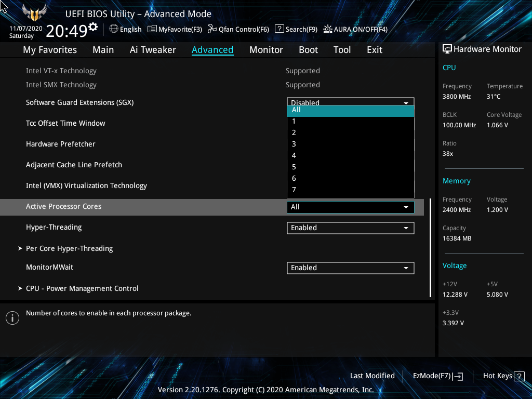Select 3 active cores option
The width and height of the screenshot is (532, 399).
[x=351, y=144]
